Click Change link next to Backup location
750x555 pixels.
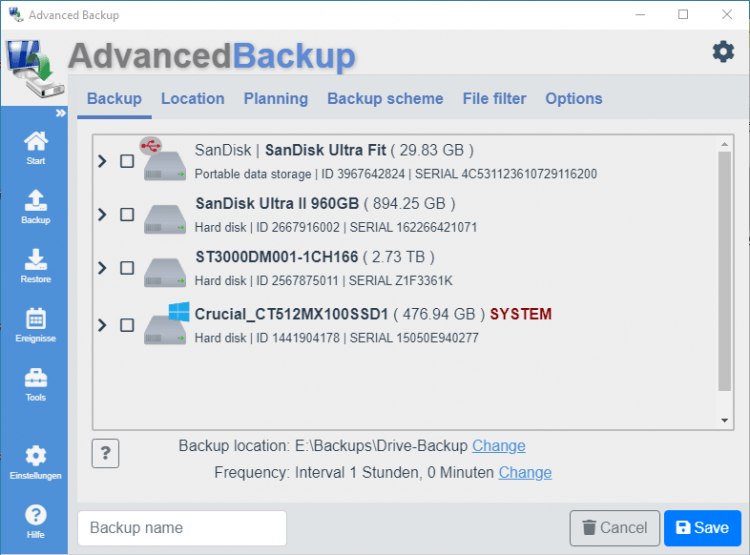tap(498, 446)
